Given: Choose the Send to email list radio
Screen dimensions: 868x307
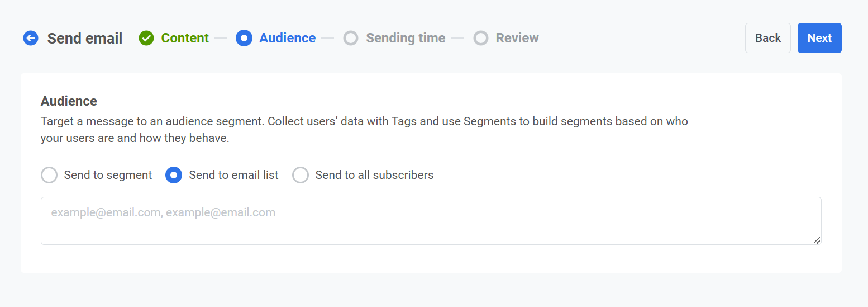Looking at the screenshot, I should [174, 175].
